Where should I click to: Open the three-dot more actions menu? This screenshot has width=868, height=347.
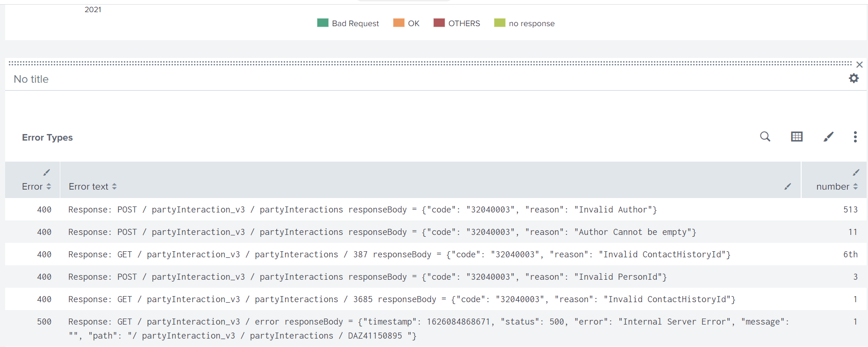[855, 136]
